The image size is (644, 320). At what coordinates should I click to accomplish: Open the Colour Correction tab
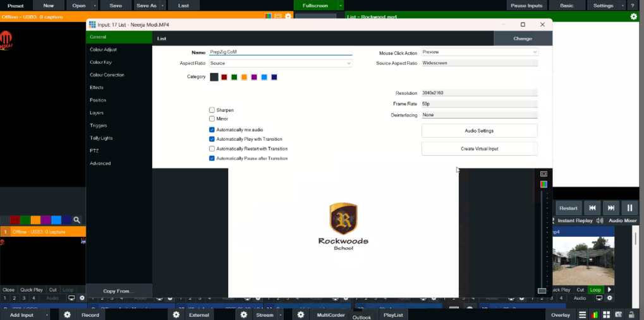[x=119, y=75]
